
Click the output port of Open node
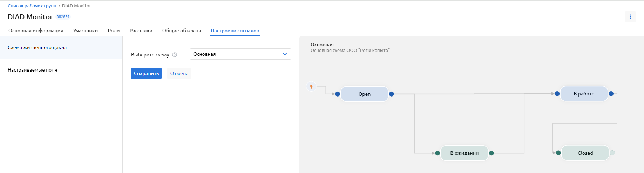(392, 94)
